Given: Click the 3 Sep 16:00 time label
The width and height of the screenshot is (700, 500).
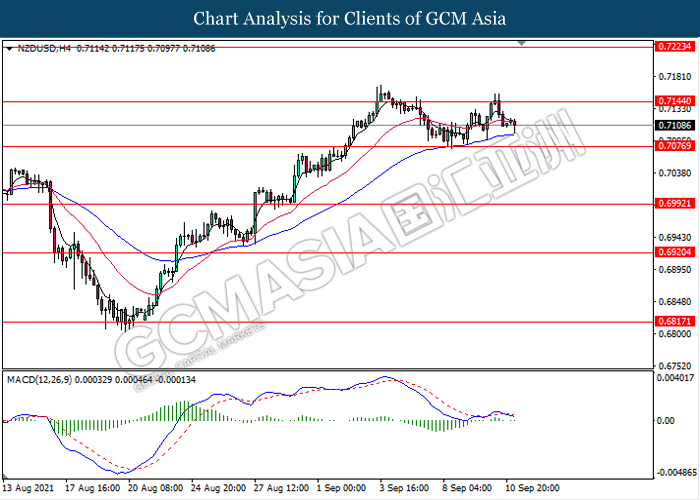Looking at the screenshot, I should click(x=404, y=488).
